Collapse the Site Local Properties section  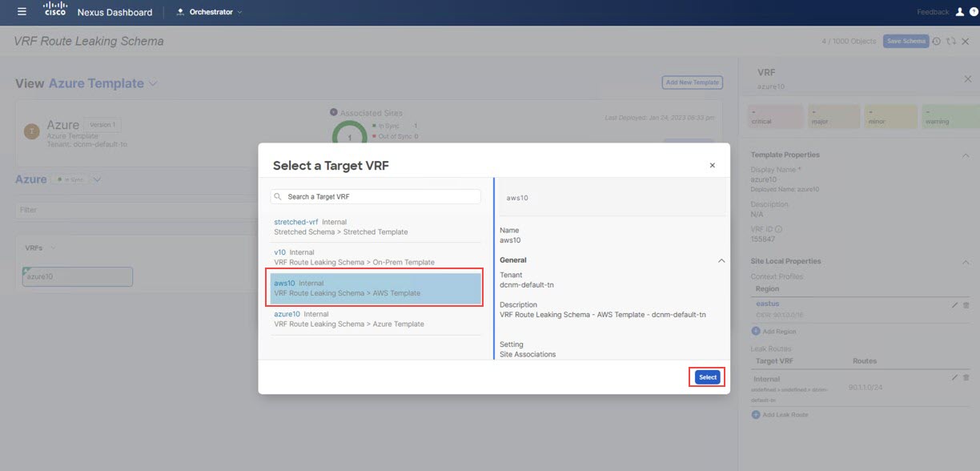tap(965, 262)
